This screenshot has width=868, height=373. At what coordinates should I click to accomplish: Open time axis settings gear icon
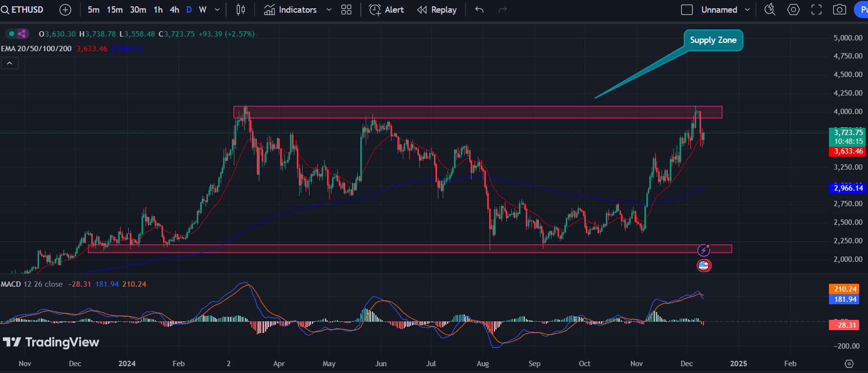pyautogui.click(x=849, y=364)
